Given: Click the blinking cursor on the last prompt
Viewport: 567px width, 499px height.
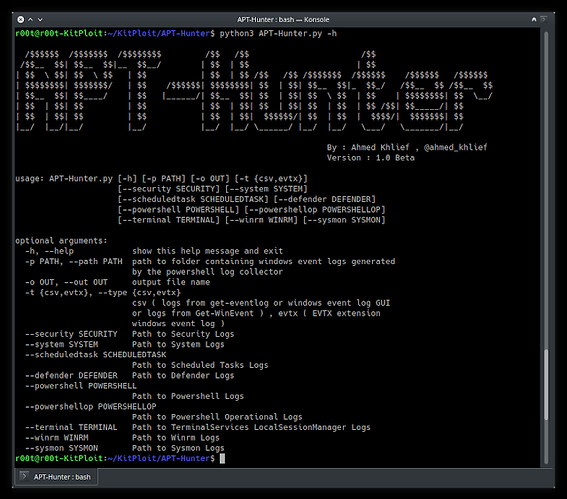Looking at the screenshot, I should coord(222,459).
